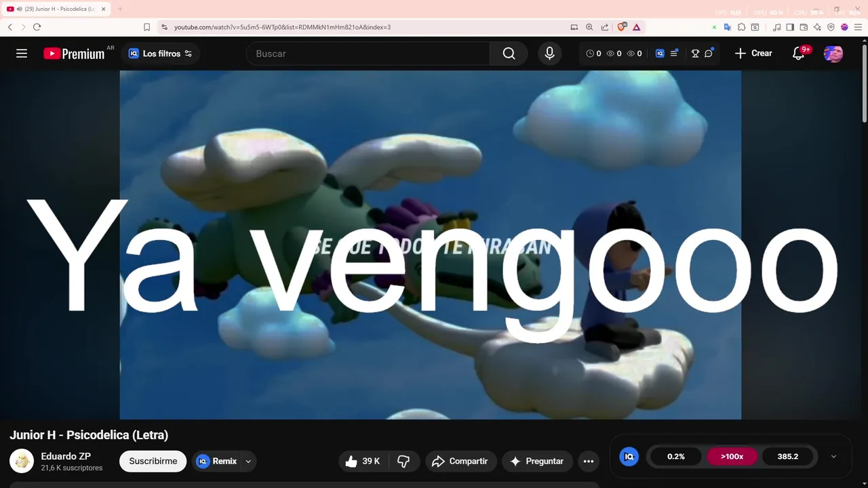Open the Eduardo ZP channel name link

coord(66,456)
